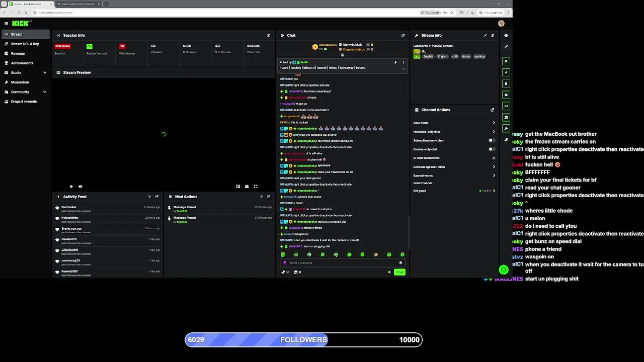Collapse the chat leaderboard arrow
644x362 pixels.
(x=342, y=55)
